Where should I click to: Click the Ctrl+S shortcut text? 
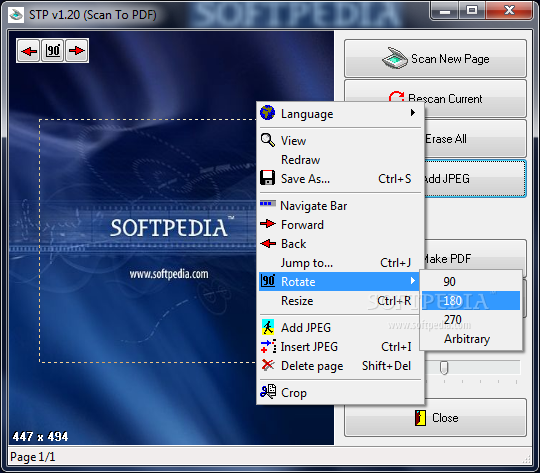[x=395, y=178]
